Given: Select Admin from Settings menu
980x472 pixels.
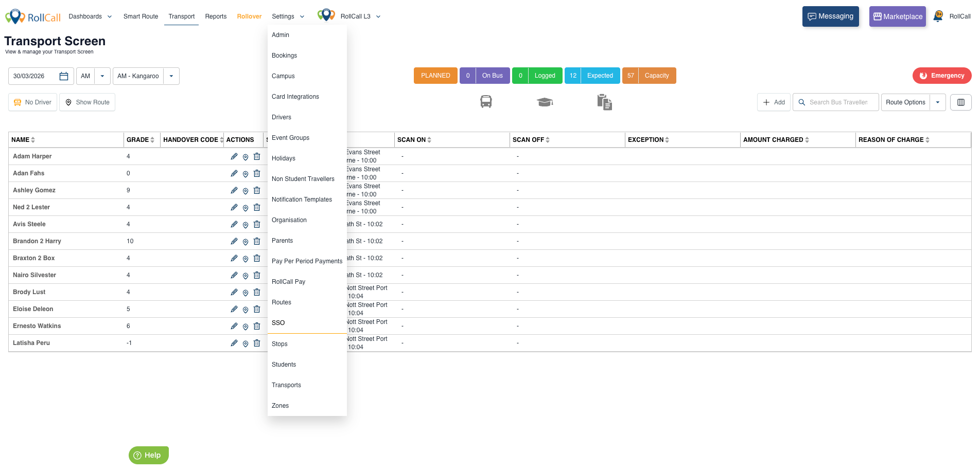Looking at the screenshot, I should (x=307, y=35).
